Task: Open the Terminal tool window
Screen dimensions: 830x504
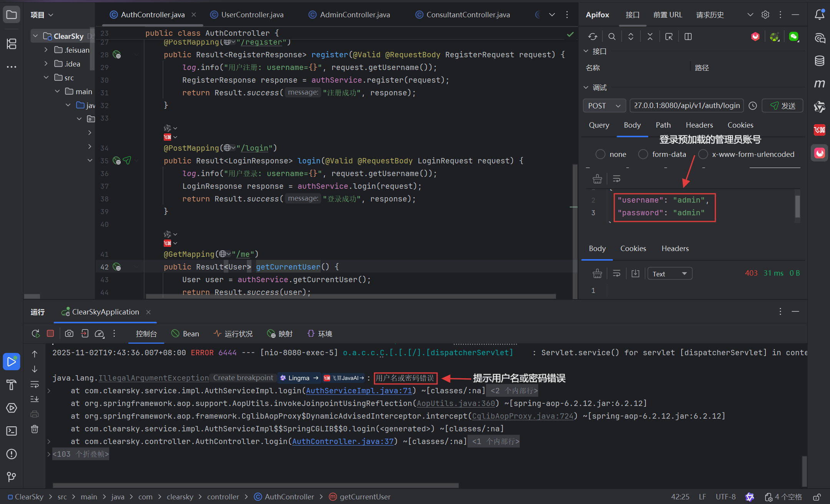Action: point(12,431)
